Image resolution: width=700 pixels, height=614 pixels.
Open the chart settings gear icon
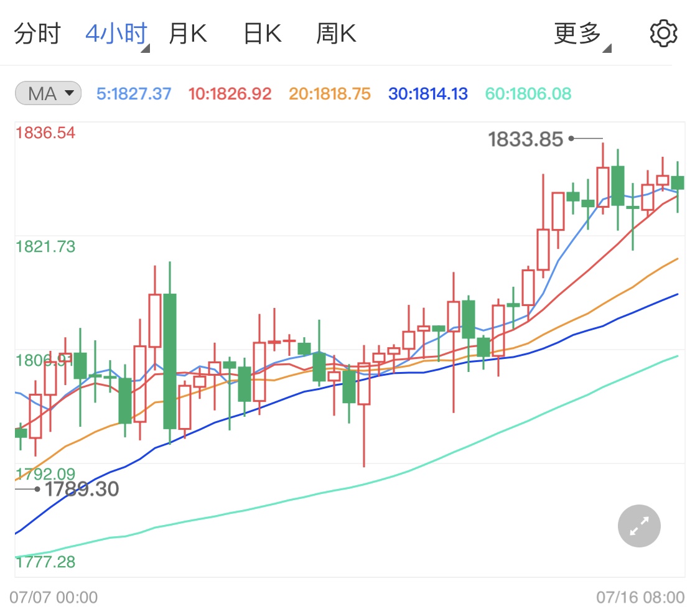tap(663, 34)
